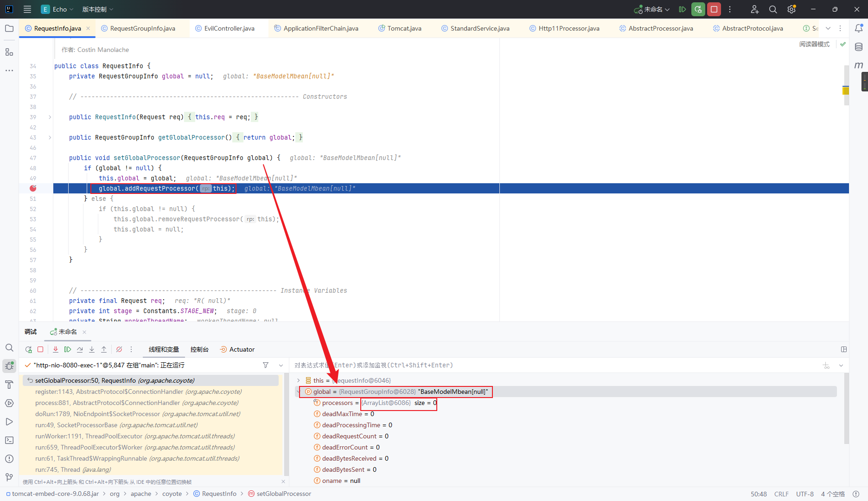Show Notifications bell panel
This screenshot has height=501, width=868.
pyautogui.click(x=859, y=28)
